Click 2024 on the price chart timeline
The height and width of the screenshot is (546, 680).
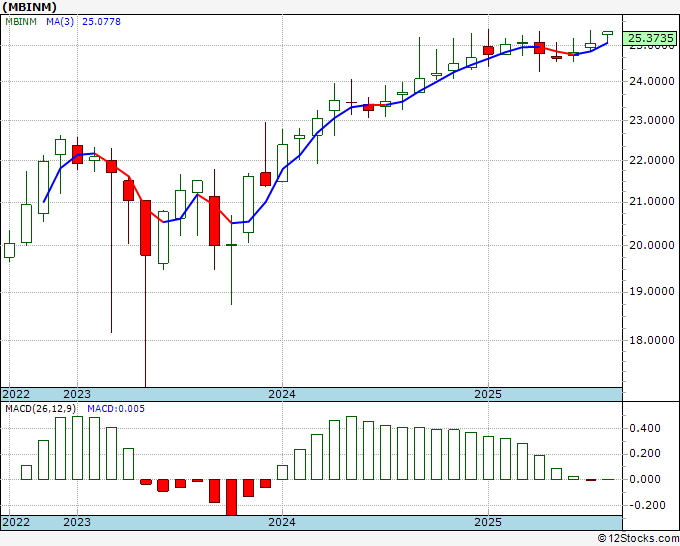[x=282, y=394]
